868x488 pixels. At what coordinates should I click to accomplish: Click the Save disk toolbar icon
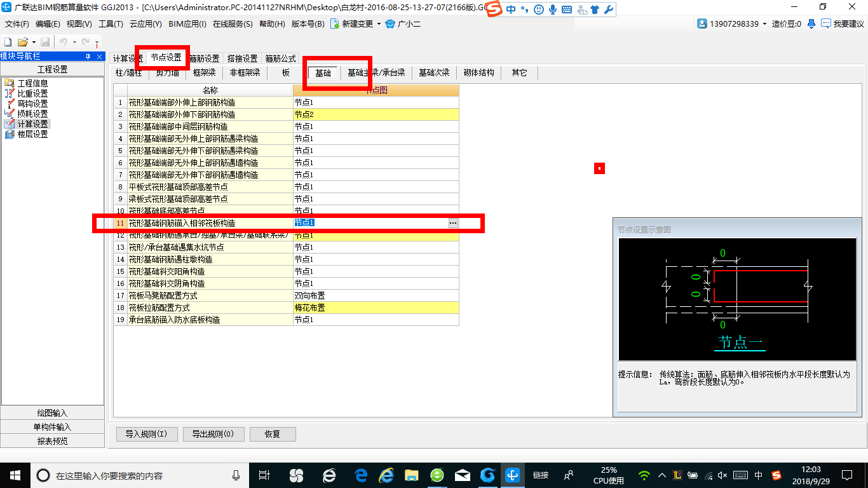45,41
